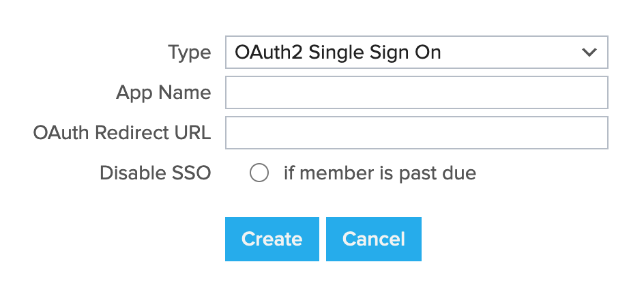Screen dimensions: 644x307
Task: Click the 'Disable SSO' label text
Action: 155,173
